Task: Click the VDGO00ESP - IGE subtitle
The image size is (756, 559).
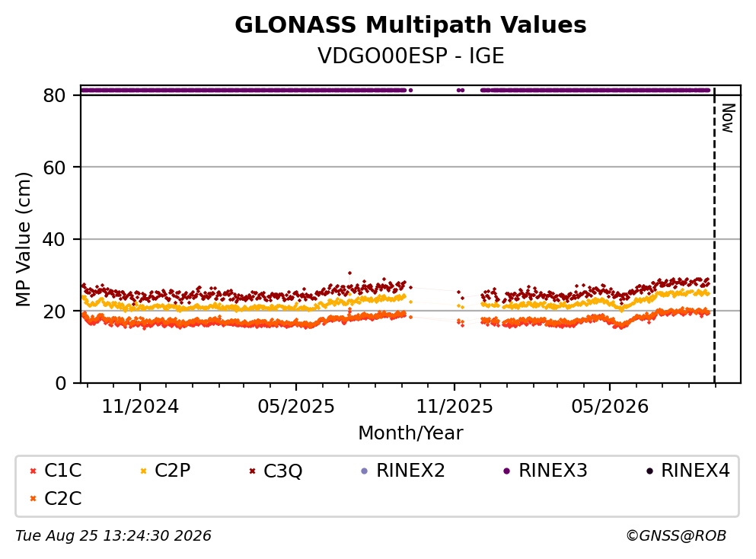Action: click(410, 56)
